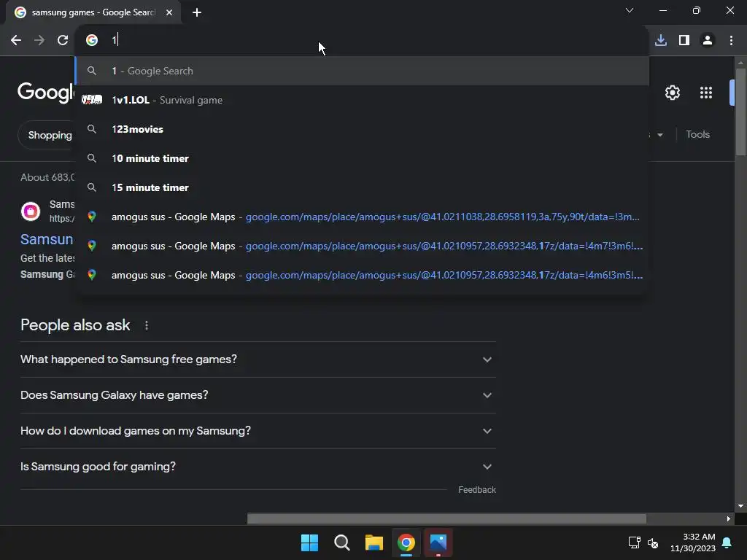This screenshot has width=747, height=560.
Task: Click the Feedback link
Action: click(477, 490)
